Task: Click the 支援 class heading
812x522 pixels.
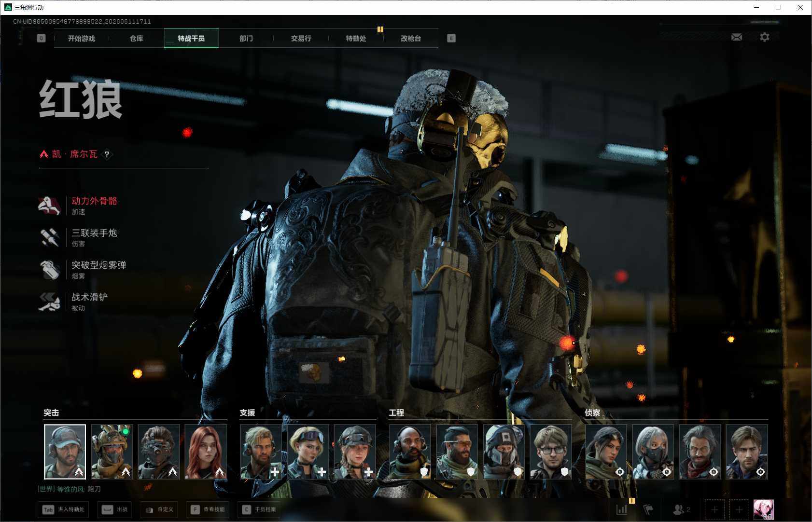Action: (x=247, y=413)
